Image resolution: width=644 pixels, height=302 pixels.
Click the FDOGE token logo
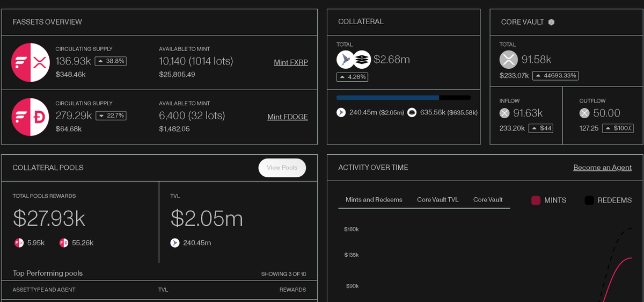(31, 117)
